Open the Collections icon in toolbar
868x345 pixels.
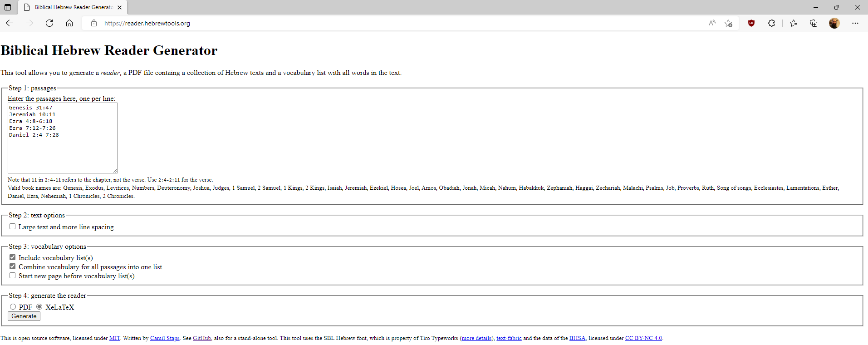(x=814, y=23)
